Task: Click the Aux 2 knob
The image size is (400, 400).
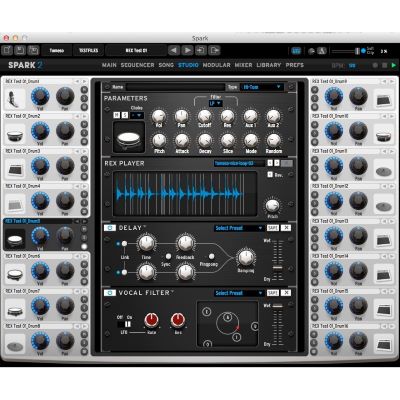Action: (273, 116)
